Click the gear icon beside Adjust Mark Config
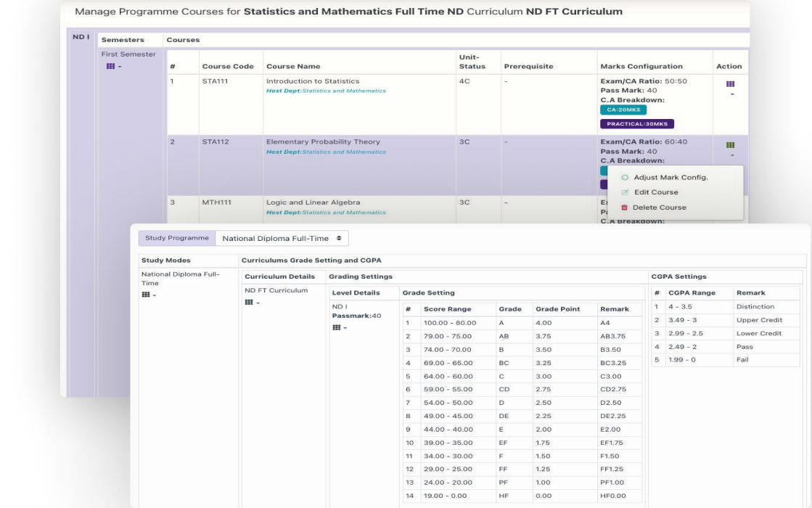812x508 pixels. click(x=626, y=177)
